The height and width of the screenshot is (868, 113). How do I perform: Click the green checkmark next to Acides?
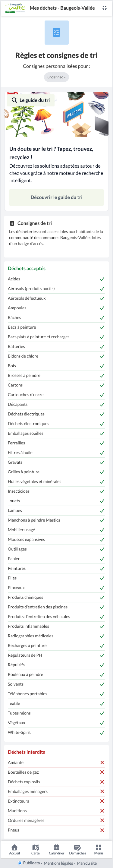point(102,279)
